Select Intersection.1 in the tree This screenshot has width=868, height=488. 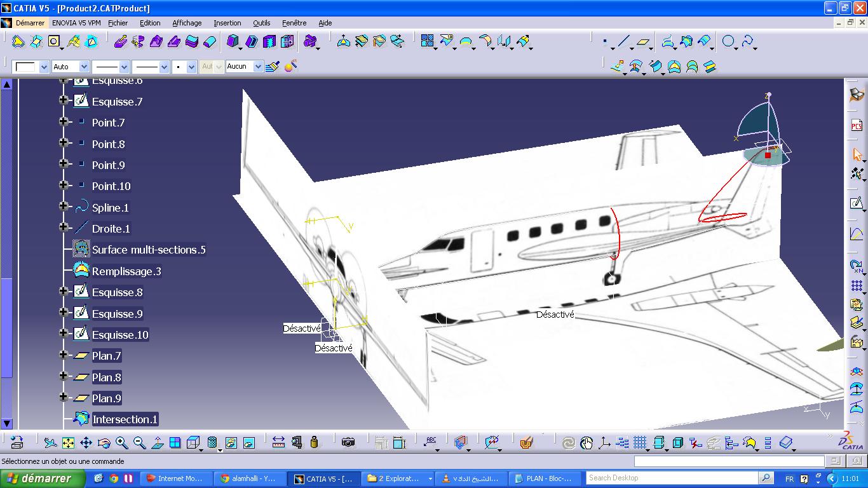tap(125, 419)
